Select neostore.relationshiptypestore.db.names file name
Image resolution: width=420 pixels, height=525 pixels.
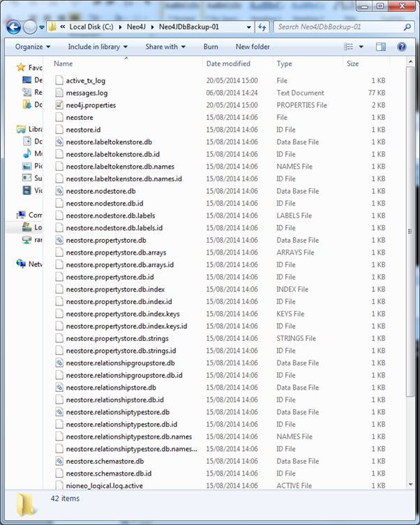click(129, 436)
